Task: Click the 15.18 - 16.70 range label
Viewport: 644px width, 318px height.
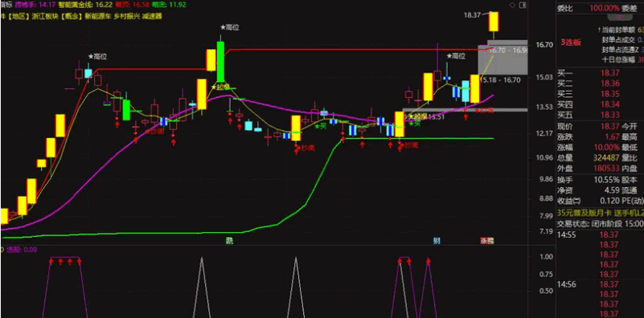Action: (x=501, y=80)
